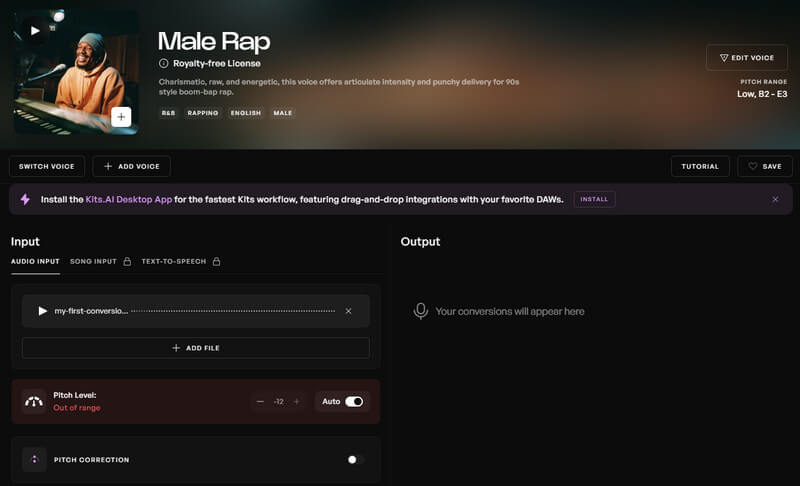Click the audio waveform progress track
The height and width of the screenshot is (486, 800).
click(x=233, y=311)
